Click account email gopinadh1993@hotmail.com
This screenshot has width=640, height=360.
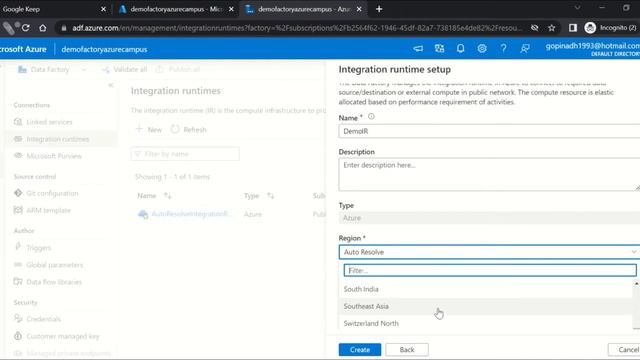[593, 46]
